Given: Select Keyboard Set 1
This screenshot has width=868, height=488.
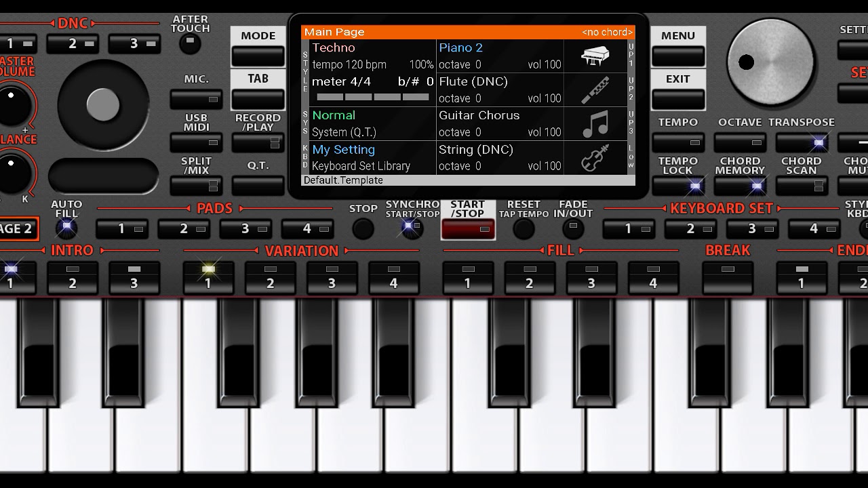Looking at the screenshot, I should 629,228.
